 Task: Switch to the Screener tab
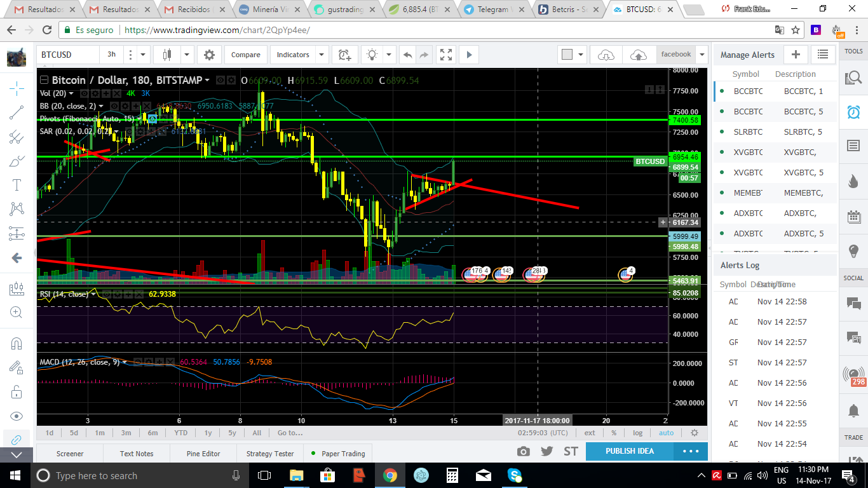(x=70, y=454)
